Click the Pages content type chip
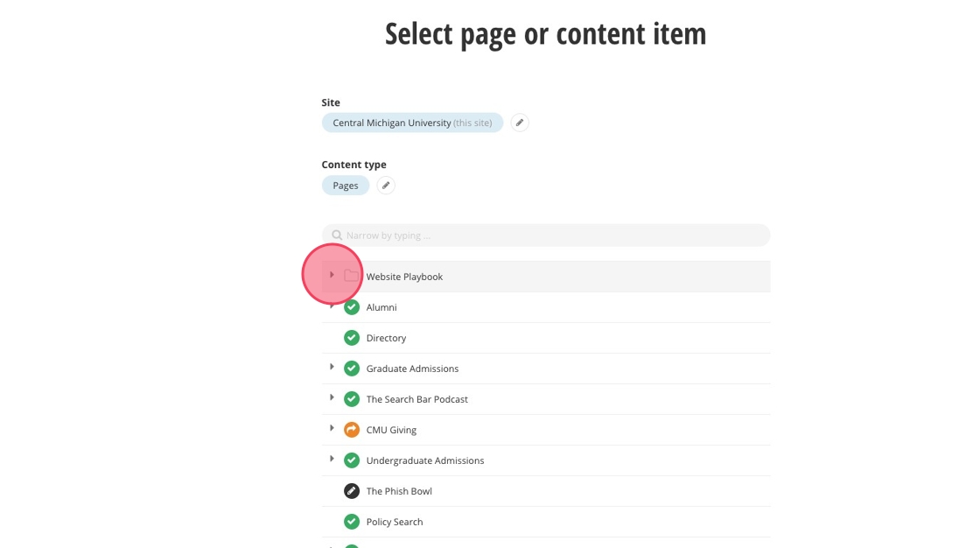The height and width of the screenshot is (548, 980). 346,186
